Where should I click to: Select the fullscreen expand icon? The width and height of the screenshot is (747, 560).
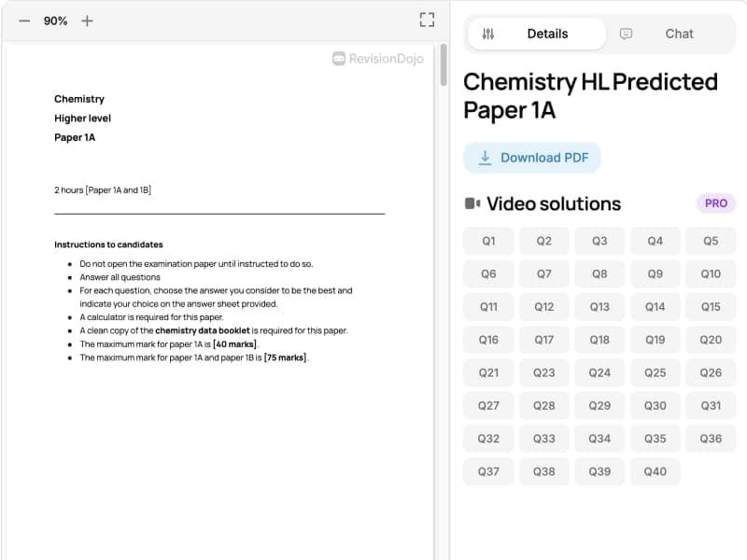tap(427, 19)
